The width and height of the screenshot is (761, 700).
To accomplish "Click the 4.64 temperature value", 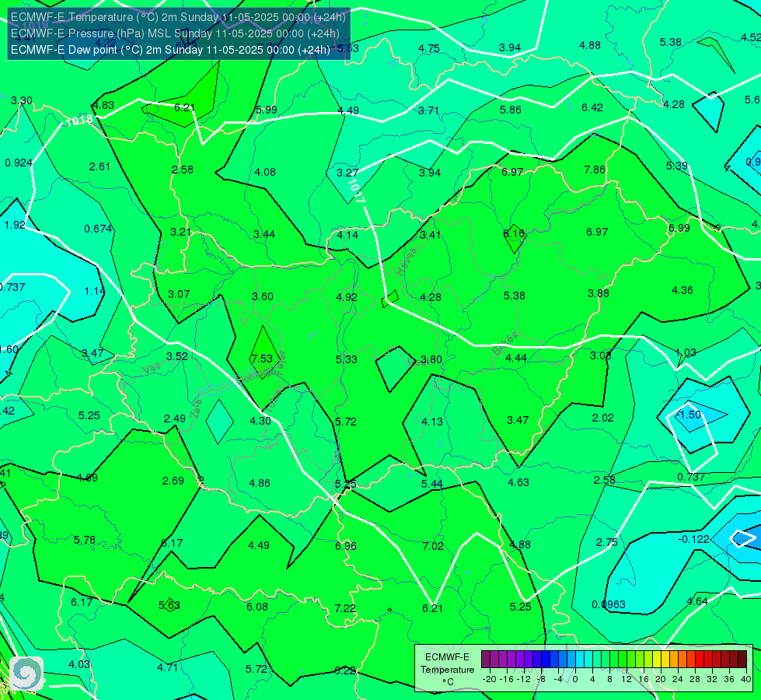I will click(x=697, y=601).
